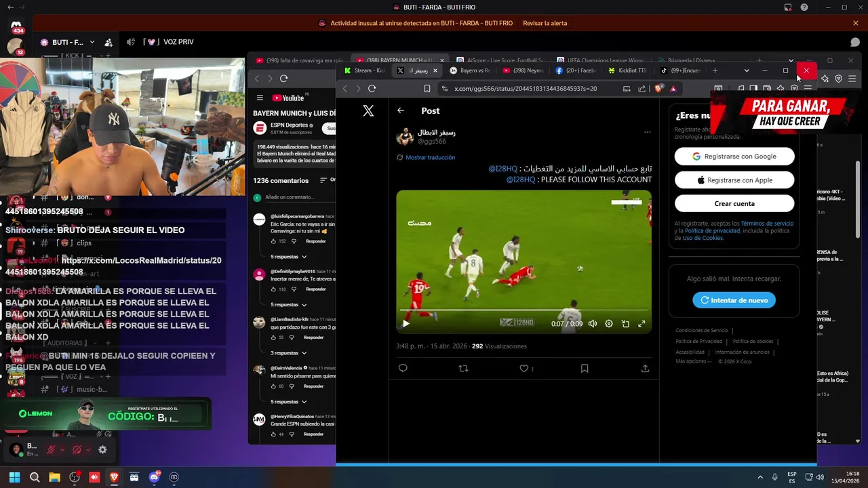
Task: Expand Discord deafen options chevron
Action: click(88, 449)
